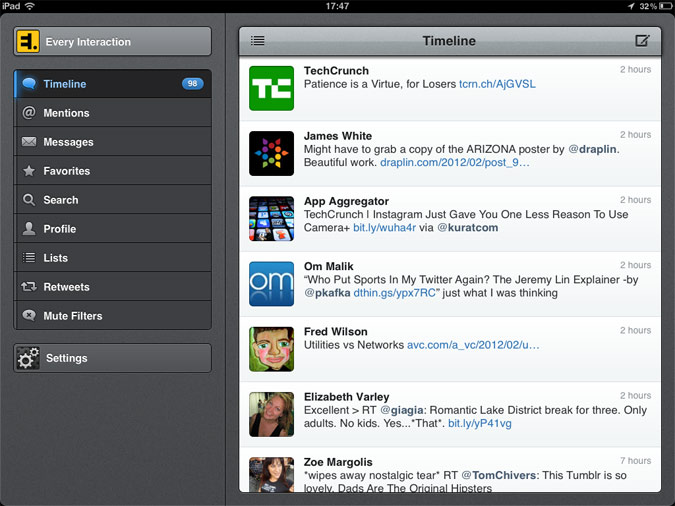
Task: Open Settings button
Action: pos(113,358)
